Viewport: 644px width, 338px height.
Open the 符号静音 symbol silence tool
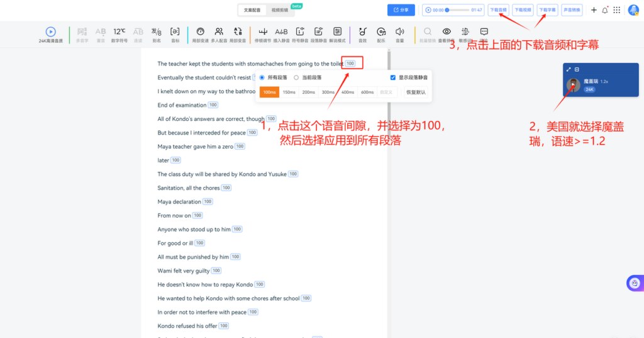(300, 35)
